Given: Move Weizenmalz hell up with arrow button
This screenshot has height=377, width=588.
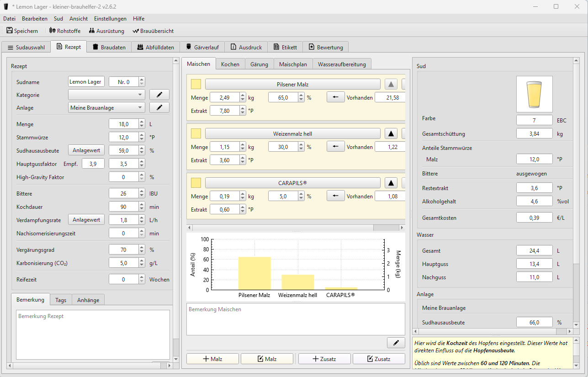Looking at the screenshot, I should point(391,133).
